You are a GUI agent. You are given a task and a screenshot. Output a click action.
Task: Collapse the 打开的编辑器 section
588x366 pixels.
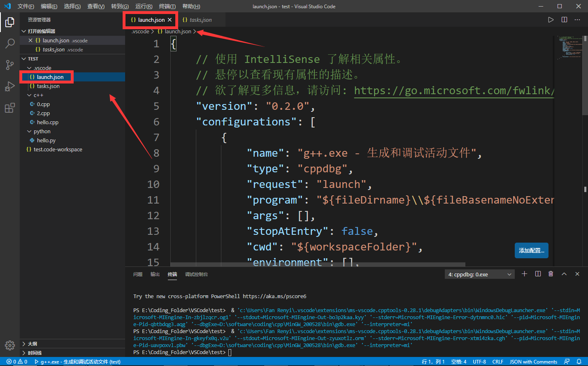(x=41, y=31)
